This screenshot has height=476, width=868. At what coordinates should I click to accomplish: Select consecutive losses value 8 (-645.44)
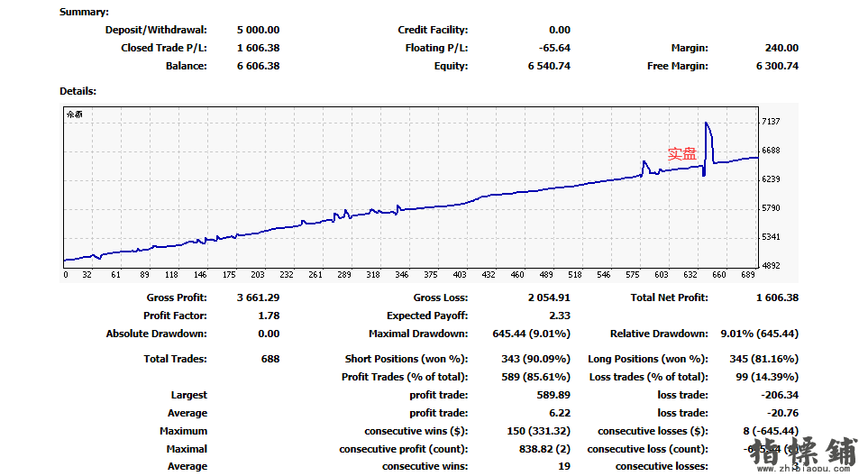[772, 431]
